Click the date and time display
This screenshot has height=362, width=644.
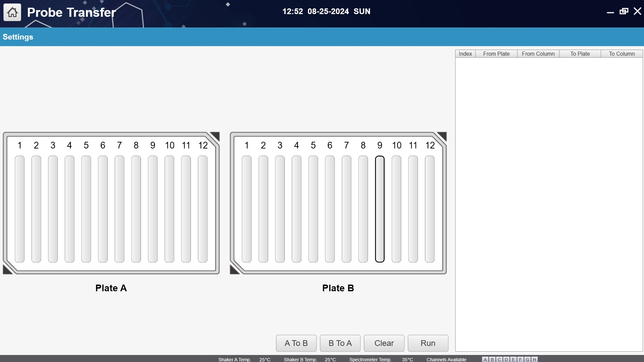point(326,11)
